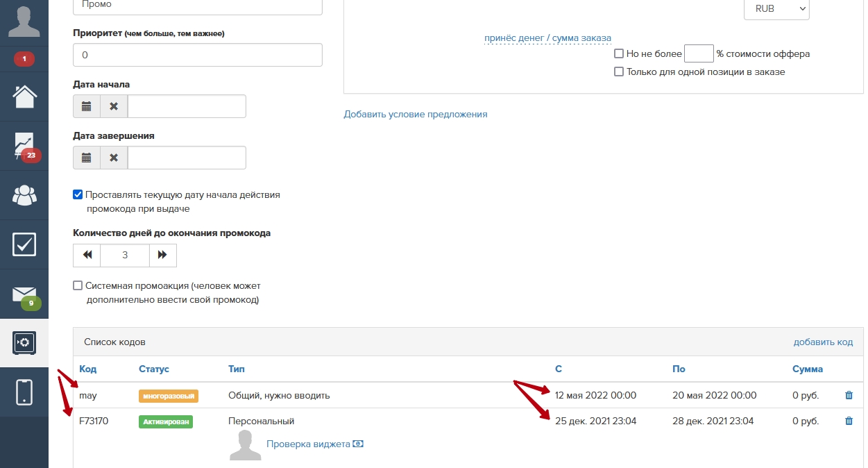Check 'Только для одной позиции в заказе'
The image size is (868, 468).
point(619,72)
